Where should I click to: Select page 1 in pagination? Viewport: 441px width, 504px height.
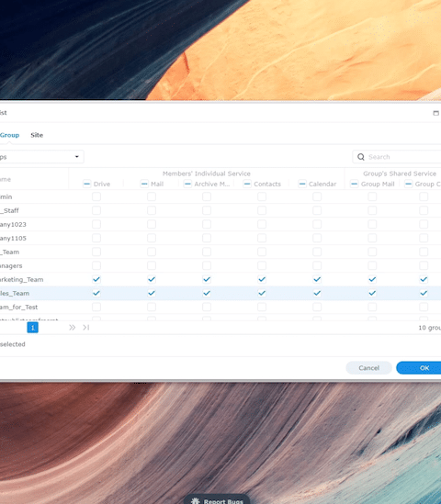[x=32, y=328]
